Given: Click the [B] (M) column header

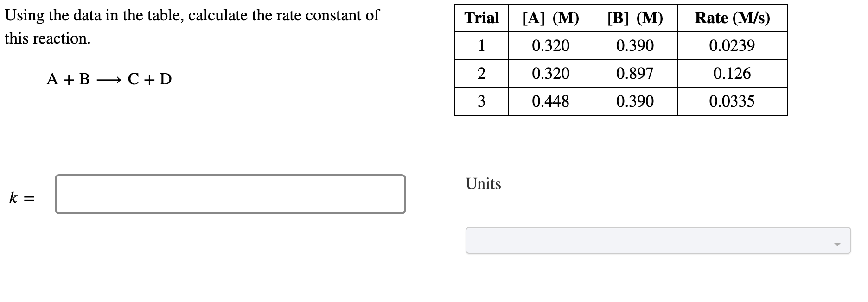Looking at the screenshot, I should click(635, 18).
